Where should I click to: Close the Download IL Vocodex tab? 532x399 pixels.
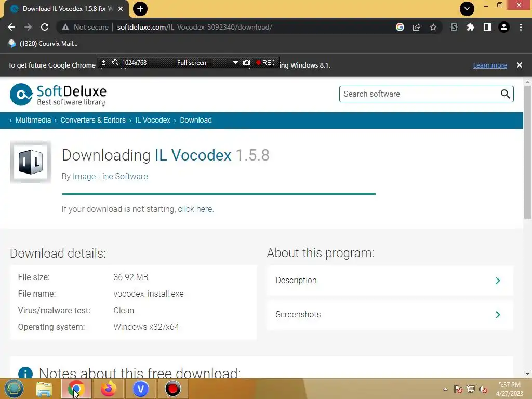point(121,9)
